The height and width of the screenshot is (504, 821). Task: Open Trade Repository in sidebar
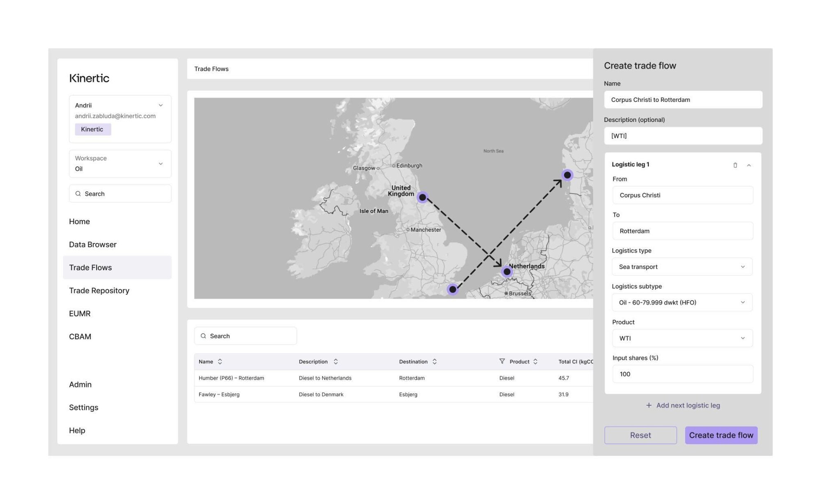[99, 291]
